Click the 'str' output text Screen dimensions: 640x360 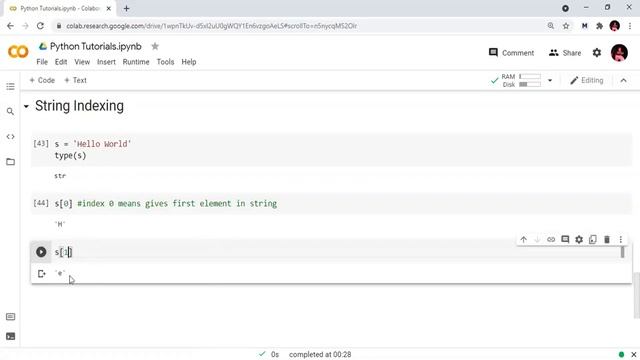60,176
